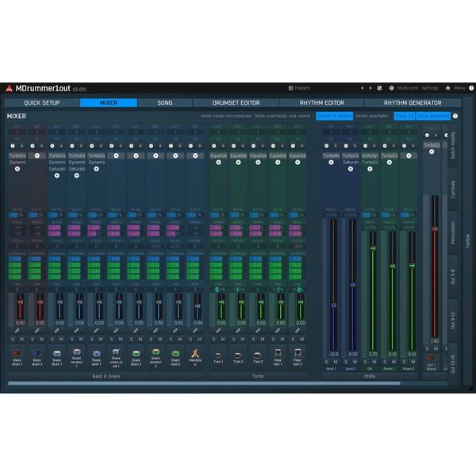
Task: Click the Send 1 fader handle
Action: (333, 305)
